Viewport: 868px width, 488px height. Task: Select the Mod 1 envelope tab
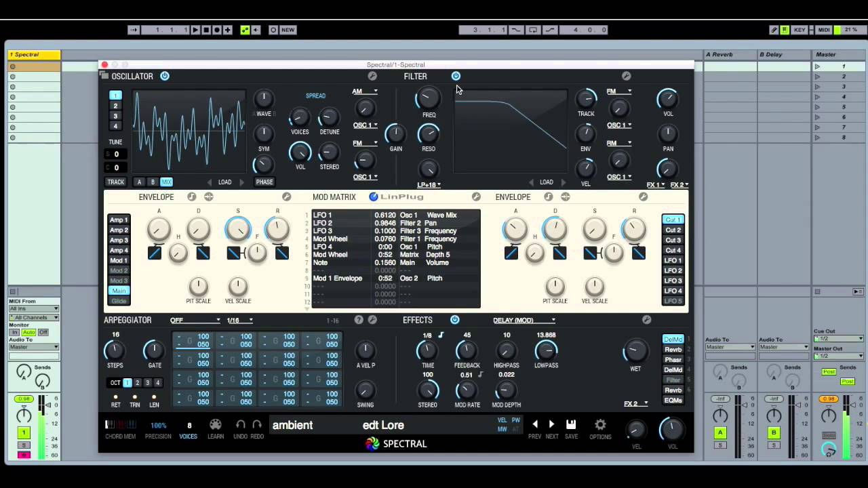(x=119, y=260)
